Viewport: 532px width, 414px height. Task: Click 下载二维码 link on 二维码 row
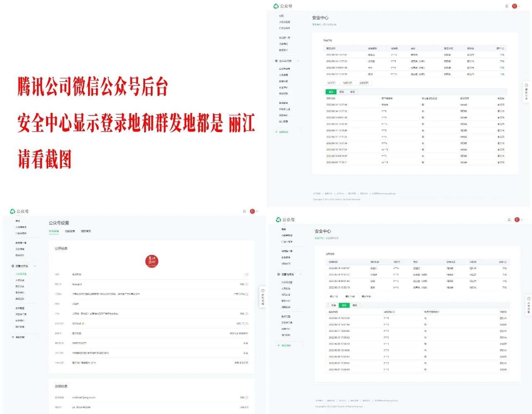coord(240,294)
